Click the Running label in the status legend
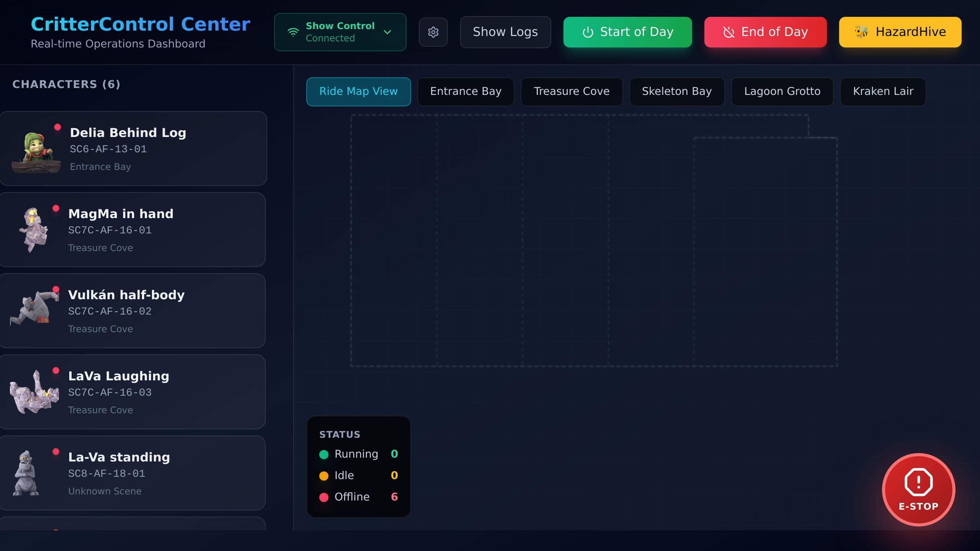980x551 pixels. tap(356, 454)
